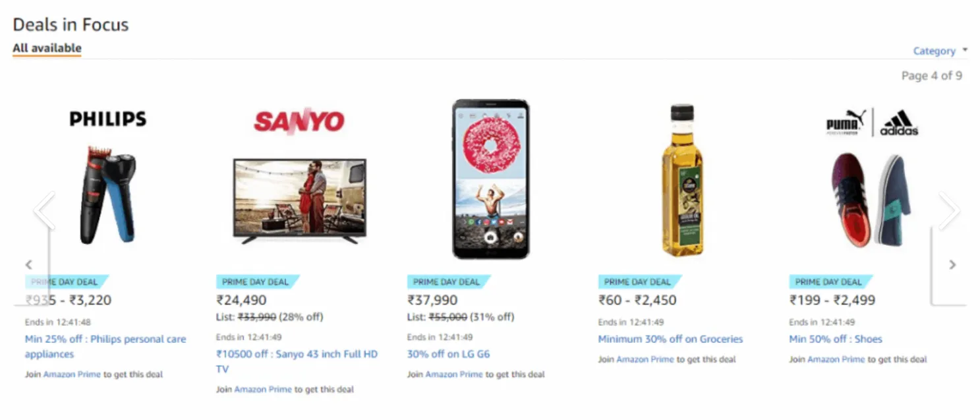
Task: Open 30% off on LG G6 link
Action: tap(449, 354)
